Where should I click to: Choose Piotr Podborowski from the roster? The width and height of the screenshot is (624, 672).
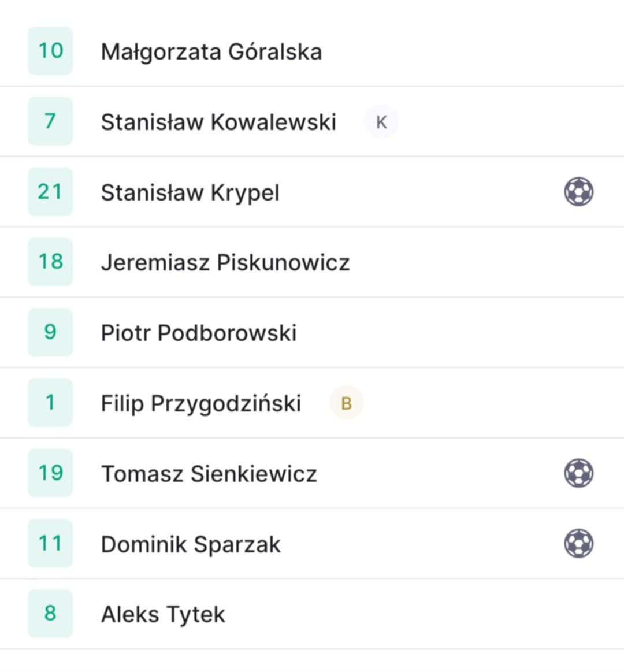click(199, 333)
